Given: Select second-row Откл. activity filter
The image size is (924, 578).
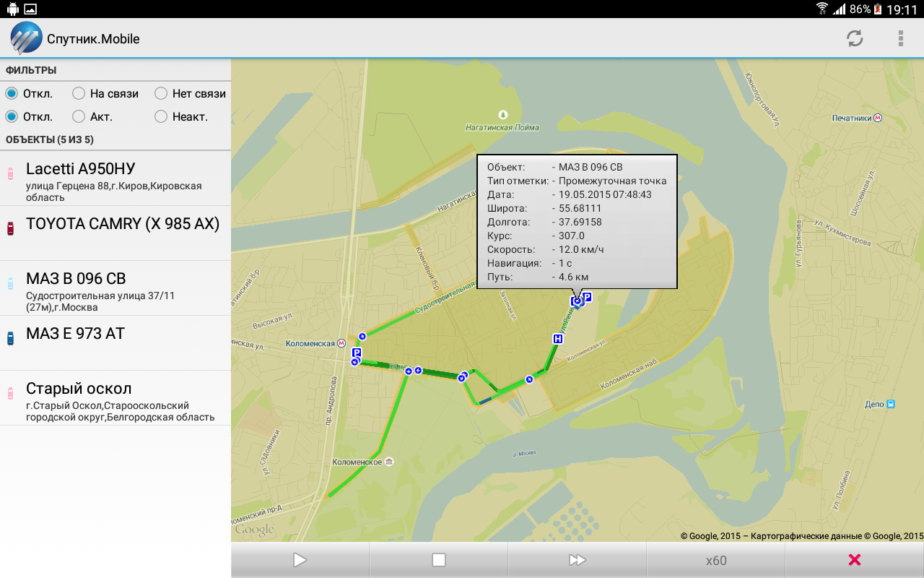Looking at the screenshot, I should point(29,116).
